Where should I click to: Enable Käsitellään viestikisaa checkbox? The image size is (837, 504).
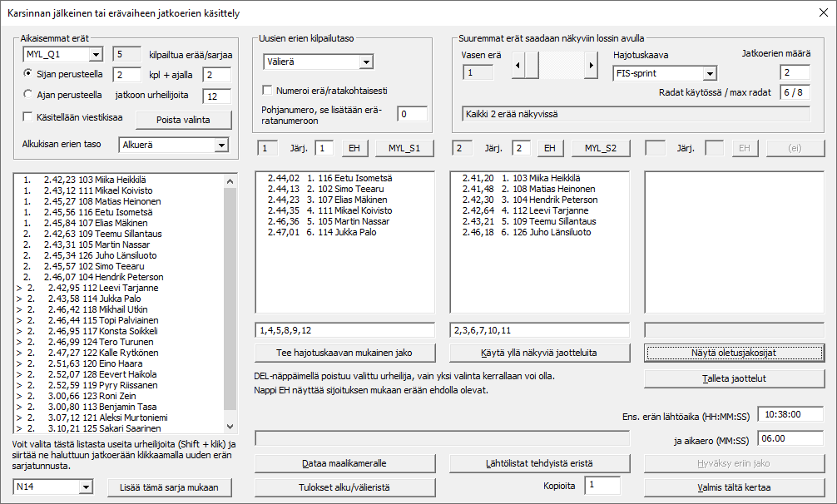28,116
